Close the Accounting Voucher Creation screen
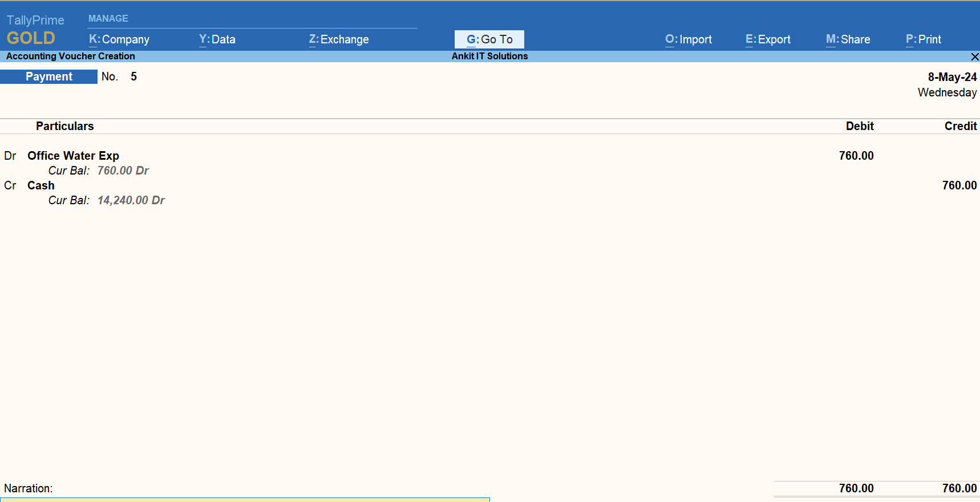Image resolution: width=980 pixels, height=502 pixels. point(974,56)
